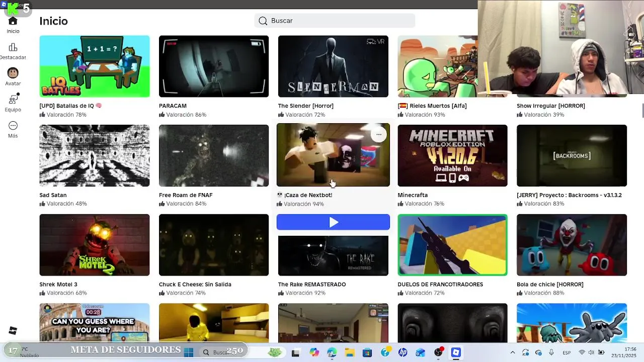
Task: Click the 'The Rake REMASTERADO' title text
Action: click(x=312, y=284)
